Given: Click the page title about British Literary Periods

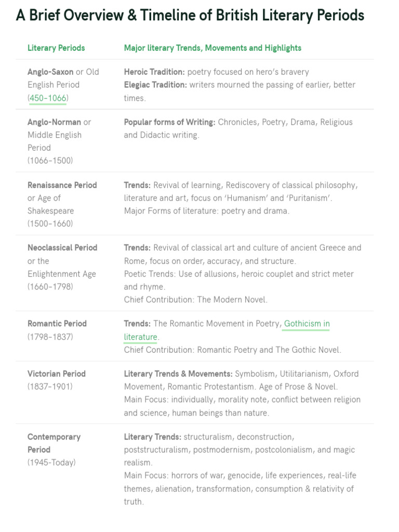Looking at the screenshot, I should [x=190, y=16].
